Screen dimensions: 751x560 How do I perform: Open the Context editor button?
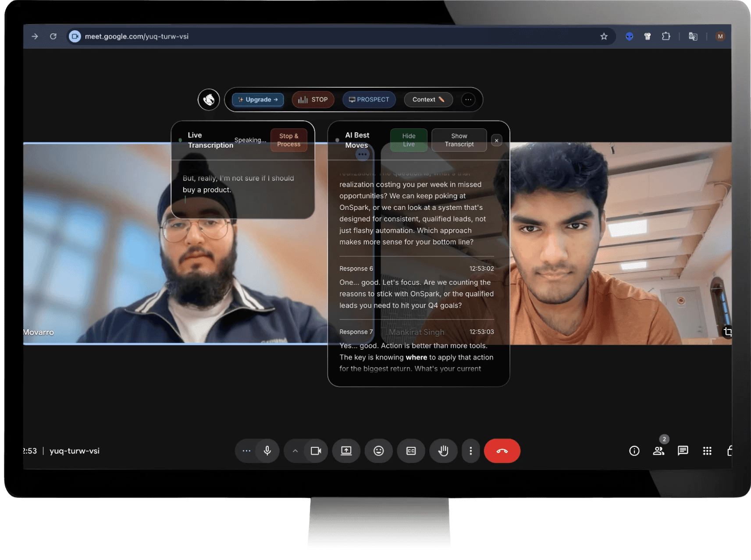click(x=428, y=99)
